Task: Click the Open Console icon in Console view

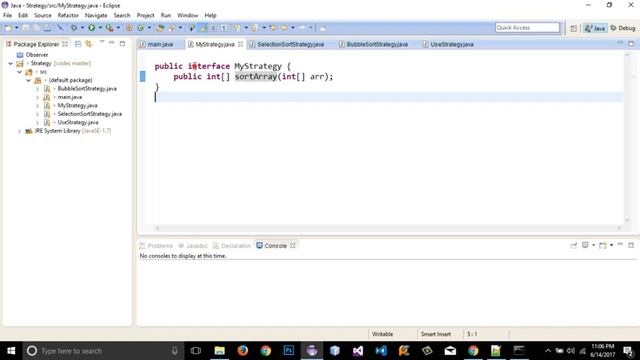Action: (x=603, y=245)
